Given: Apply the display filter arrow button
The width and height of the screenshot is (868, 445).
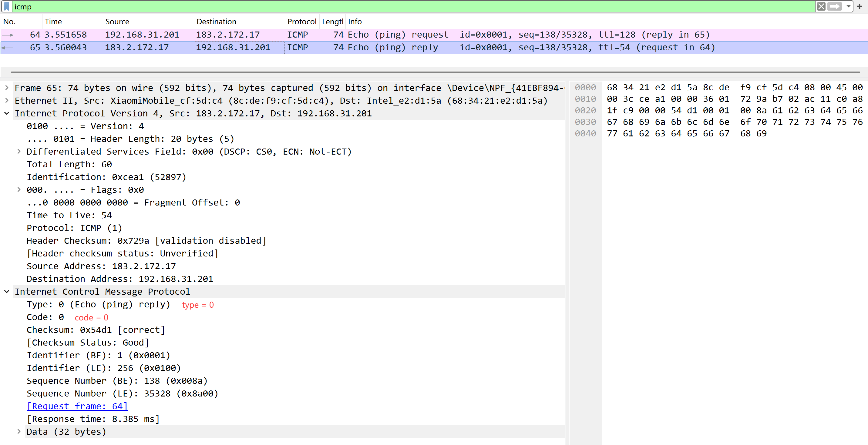Looking at the screenshot, I should click(x=834, y=6).
